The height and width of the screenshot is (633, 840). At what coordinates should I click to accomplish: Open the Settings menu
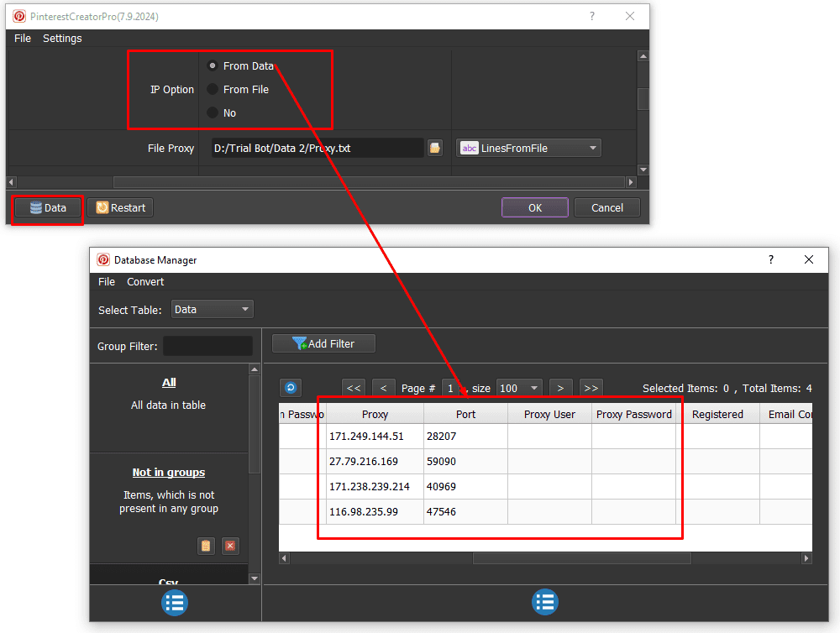click(62, 39)
